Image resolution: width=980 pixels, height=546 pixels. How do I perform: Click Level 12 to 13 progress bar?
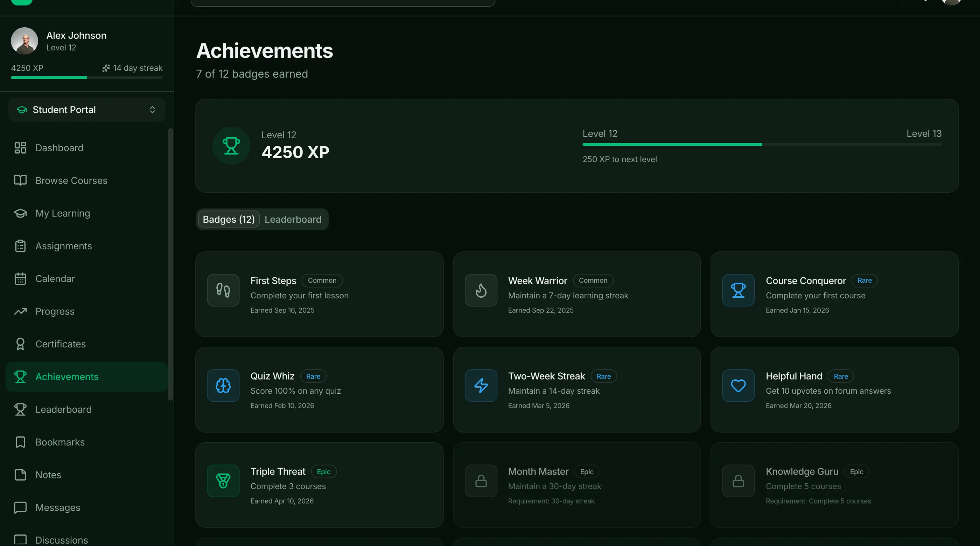click(762, 144)
